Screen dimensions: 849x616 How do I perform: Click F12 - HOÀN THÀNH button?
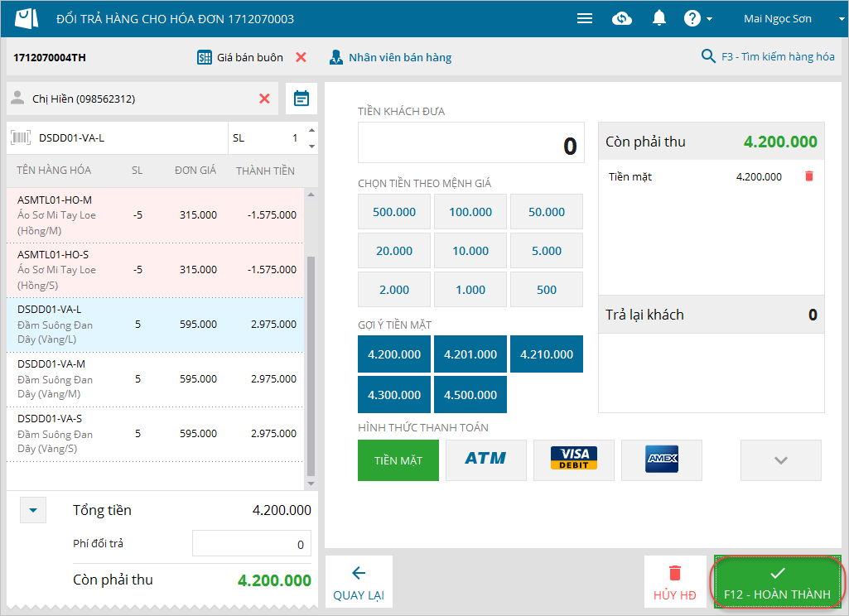point(778,582)
